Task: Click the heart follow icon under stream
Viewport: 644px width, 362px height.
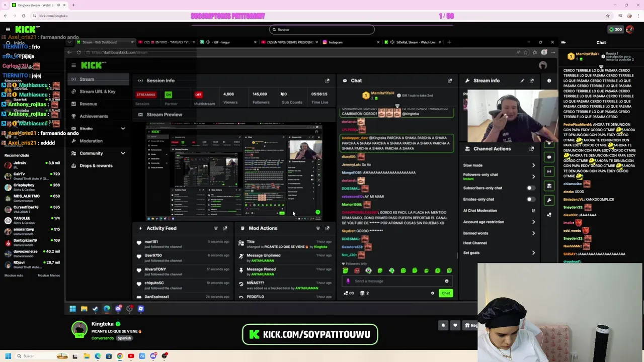Action: pos(455,325)
